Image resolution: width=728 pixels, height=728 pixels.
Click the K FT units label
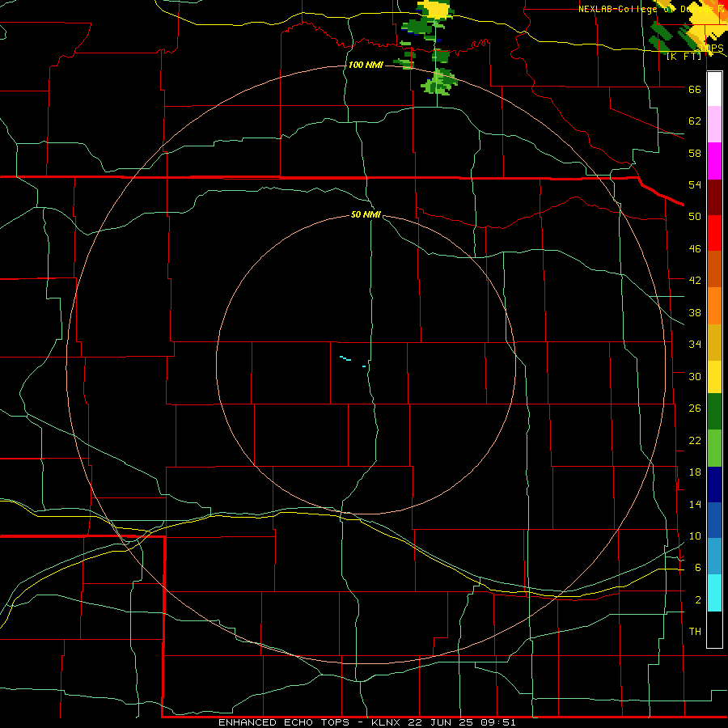[684, 56]
